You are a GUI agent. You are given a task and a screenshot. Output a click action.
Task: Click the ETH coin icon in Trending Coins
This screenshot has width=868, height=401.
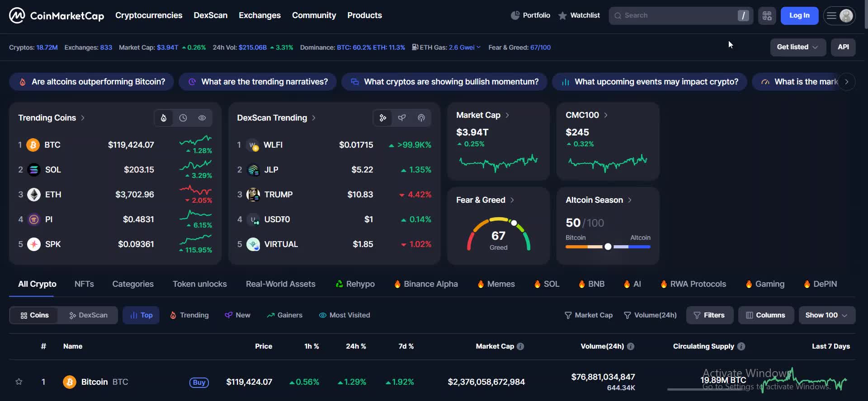pyautogui.click(x=34, y=195)
